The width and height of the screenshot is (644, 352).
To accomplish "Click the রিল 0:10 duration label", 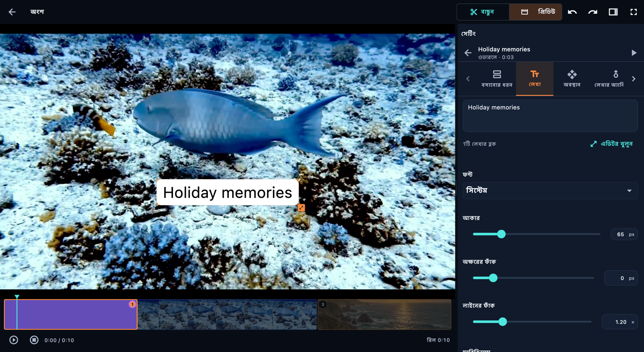I will (x=438, y=340).
